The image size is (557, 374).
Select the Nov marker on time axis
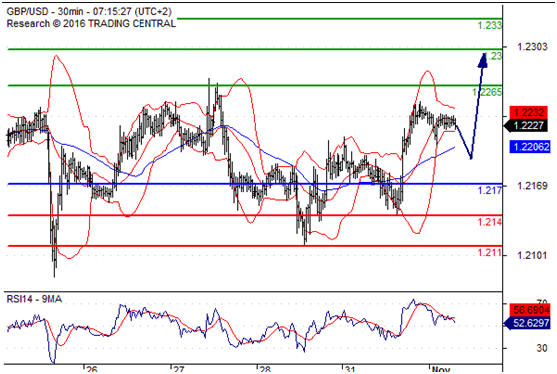(x=441, y=370)
